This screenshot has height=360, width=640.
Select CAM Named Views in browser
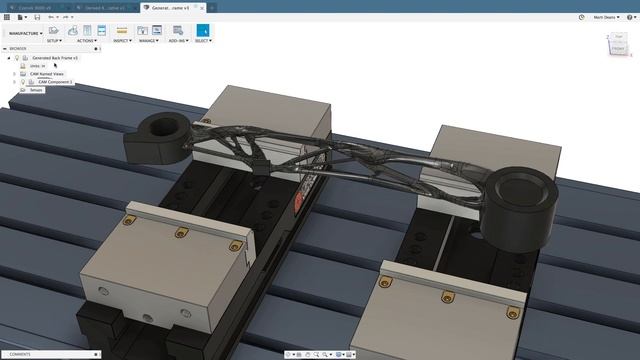pos(47,74)
